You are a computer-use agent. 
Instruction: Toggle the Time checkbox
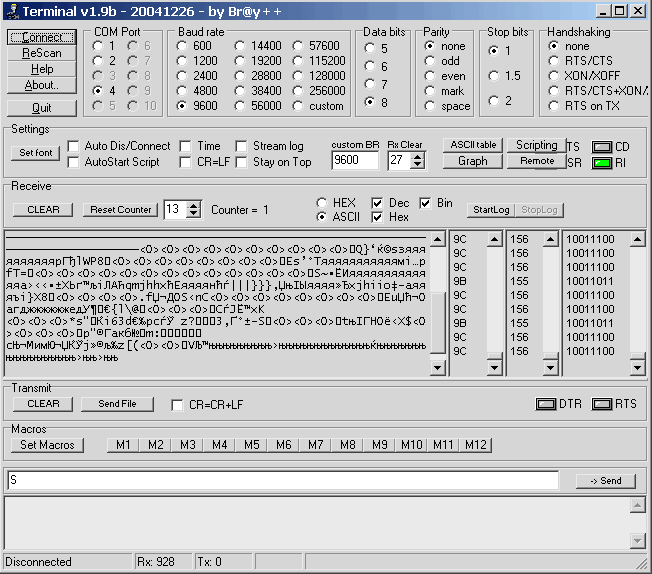point(185,146)
